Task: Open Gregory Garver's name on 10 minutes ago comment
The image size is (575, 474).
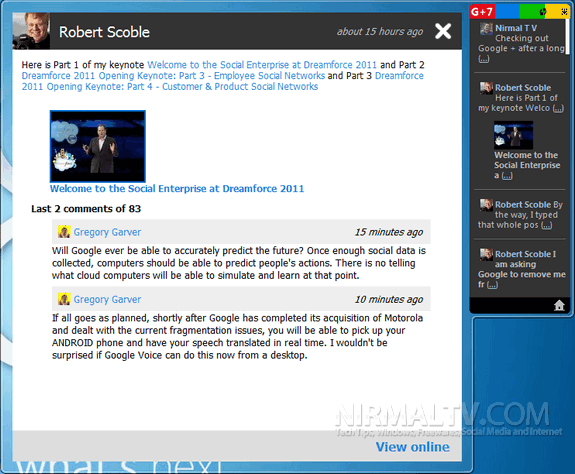Action: coord(107,300)
